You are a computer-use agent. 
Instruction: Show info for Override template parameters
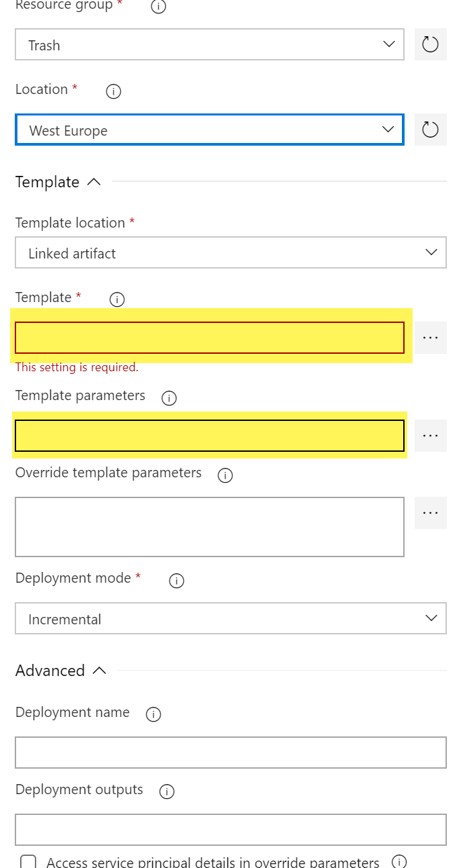click(x=225, y=475)
